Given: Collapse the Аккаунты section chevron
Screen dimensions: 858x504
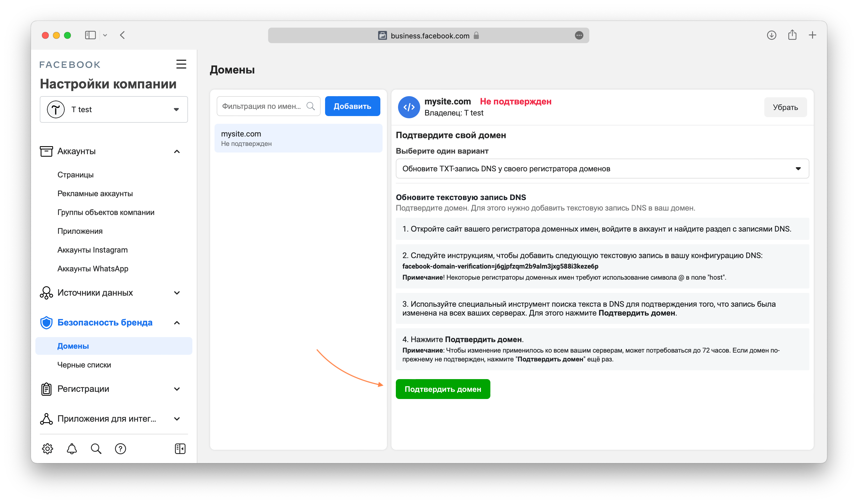Looking at the screenshot, I should pyautogui.click(x=177, y=151).
